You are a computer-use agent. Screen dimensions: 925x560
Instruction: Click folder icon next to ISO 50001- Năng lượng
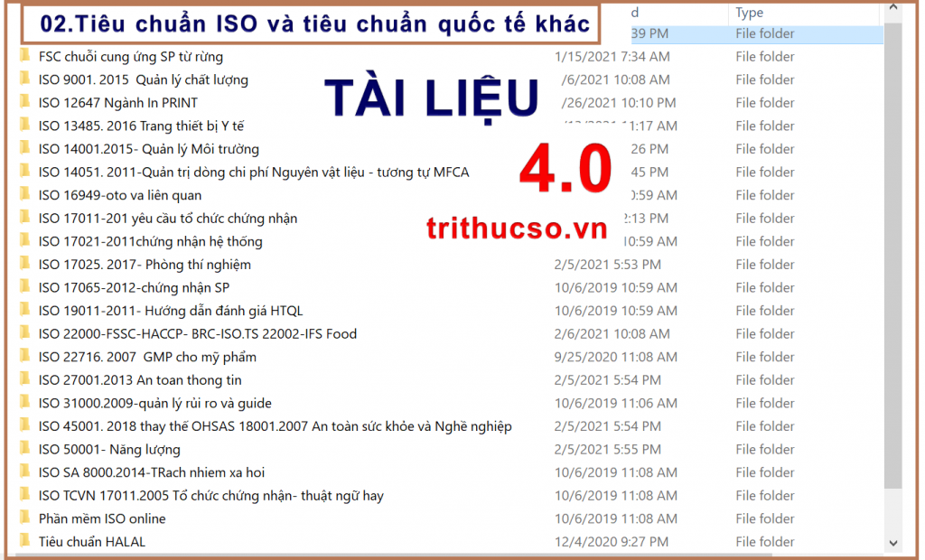coord(24,450)
